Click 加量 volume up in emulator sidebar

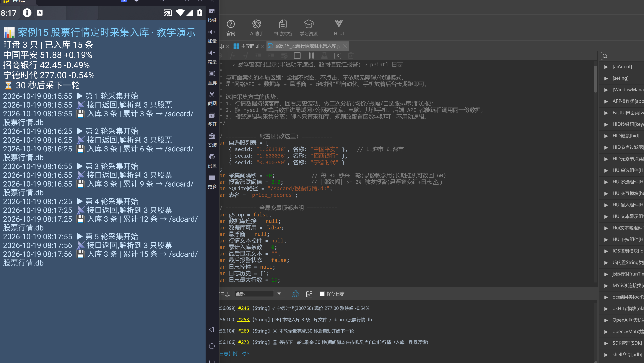tap(212, 36)
